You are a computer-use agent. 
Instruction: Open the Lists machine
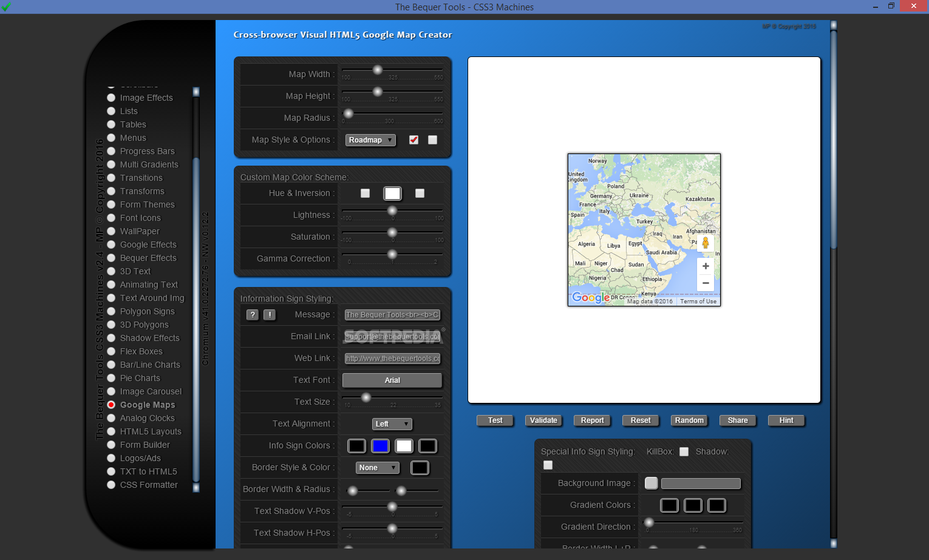click(x=129, y=111)
